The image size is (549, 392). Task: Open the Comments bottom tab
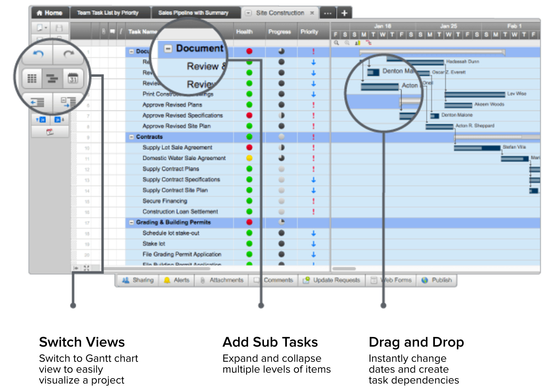tap(274, 280)
